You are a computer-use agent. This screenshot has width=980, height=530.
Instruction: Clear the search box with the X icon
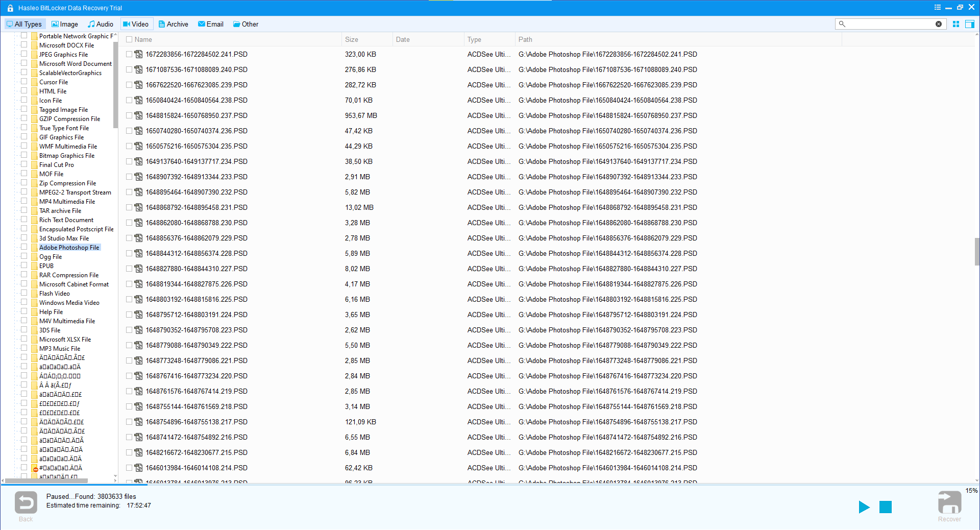(x=939, y=24)
